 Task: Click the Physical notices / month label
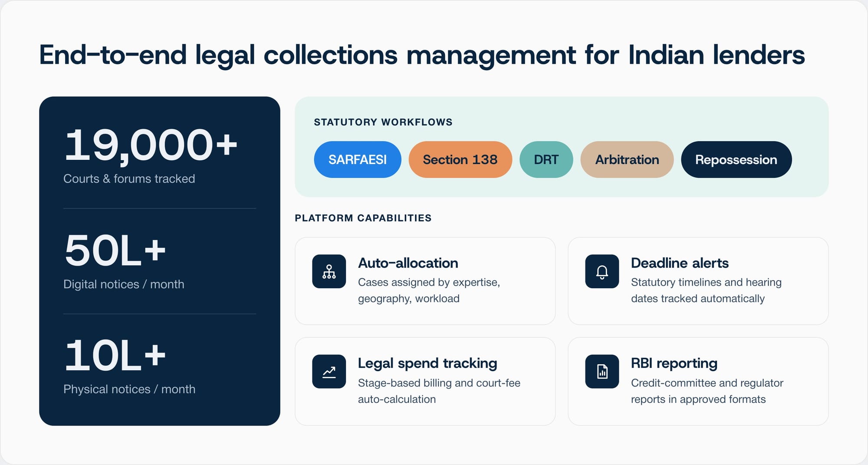point(129,389)
